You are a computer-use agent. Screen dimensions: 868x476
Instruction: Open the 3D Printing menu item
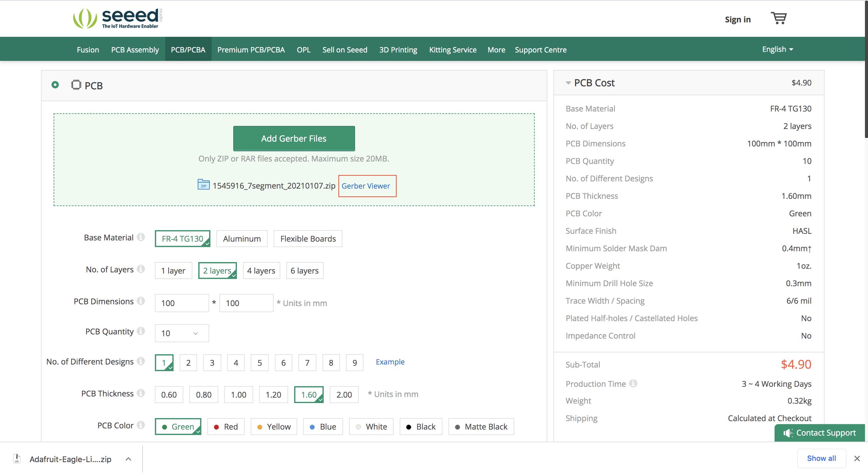[398, 50]
